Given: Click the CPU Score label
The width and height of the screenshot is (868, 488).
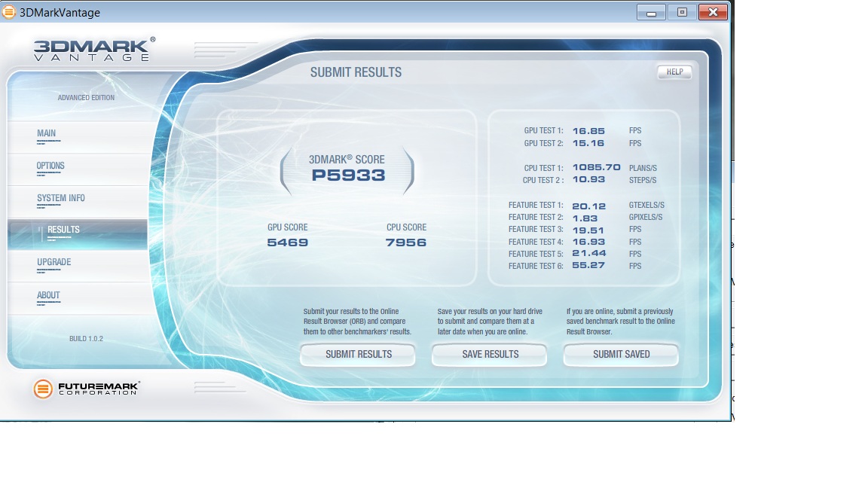Looking at the screenshot, I should pos(406,227).
